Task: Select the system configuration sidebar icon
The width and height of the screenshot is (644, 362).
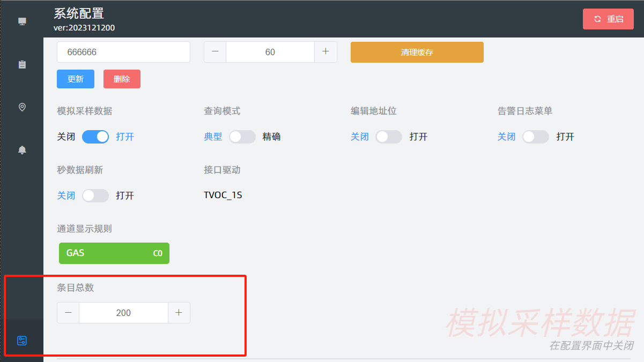Action: pos(22,341)
